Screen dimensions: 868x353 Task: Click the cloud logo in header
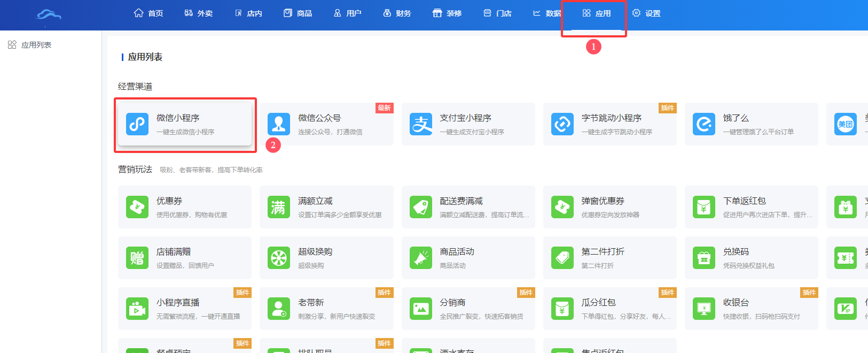click(48, 15)
